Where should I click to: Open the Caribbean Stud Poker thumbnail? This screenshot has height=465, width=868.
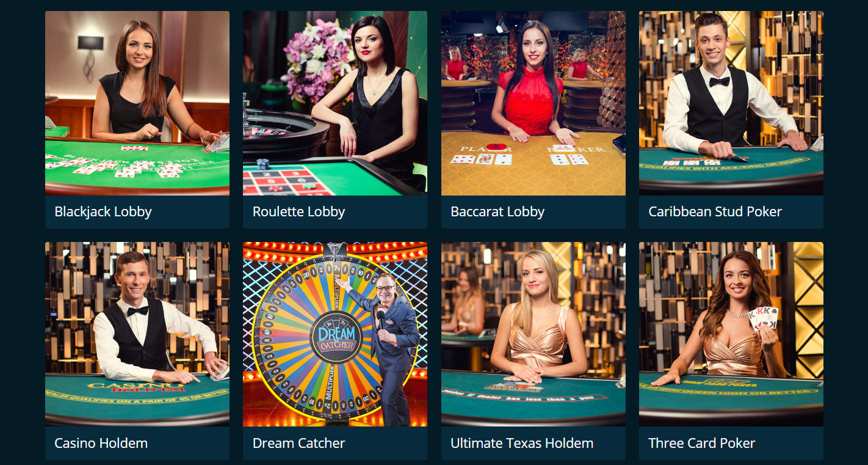[731, 103]
